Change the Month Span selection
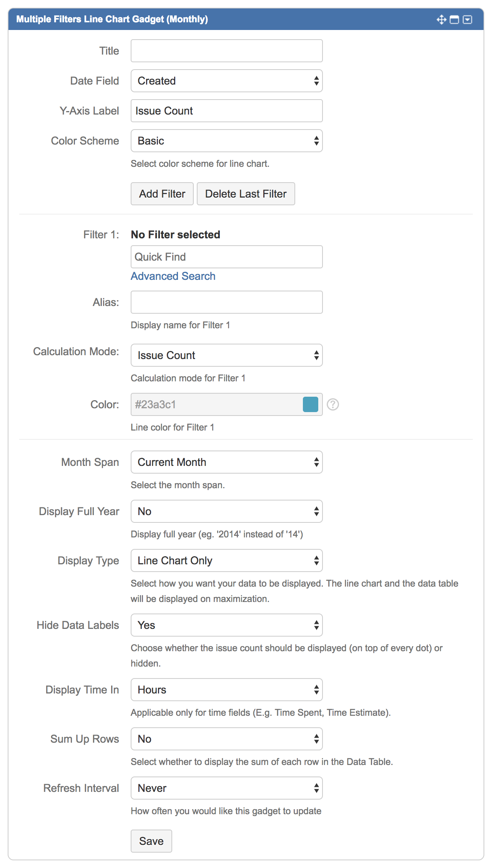Image resolution: width=492 pixels, height=868 pixels. pyautogui.click(x=226, y=462)
